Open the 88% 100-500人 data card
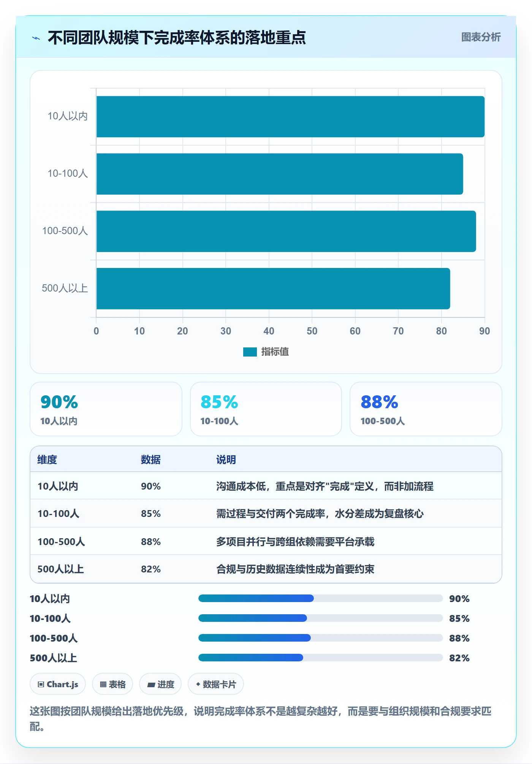The height and width of the screenshot is (764, 532). point(426,409)
